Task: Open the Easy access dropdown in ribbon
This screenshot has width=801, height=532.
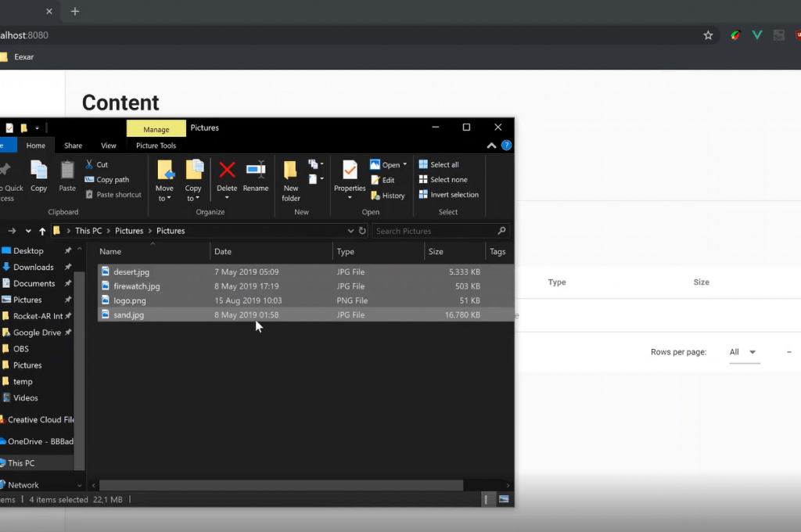Action: (316, 179)
